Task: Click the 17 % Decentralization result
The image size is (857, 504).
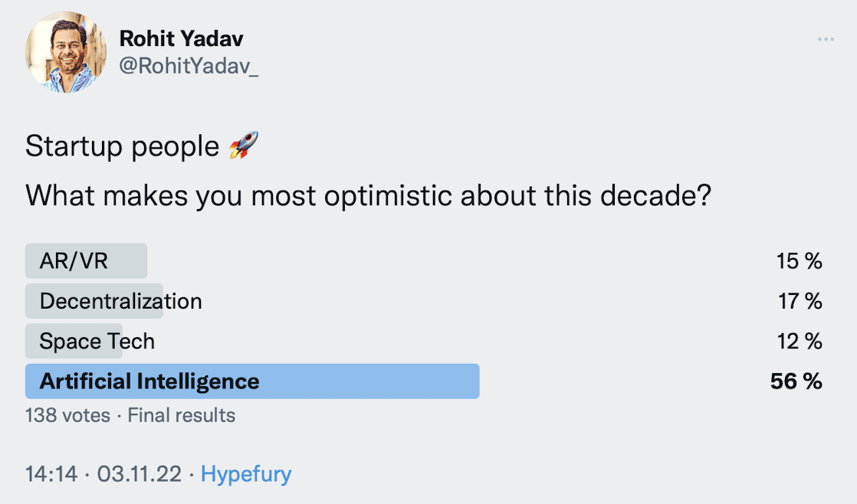Action: [800, 301]
